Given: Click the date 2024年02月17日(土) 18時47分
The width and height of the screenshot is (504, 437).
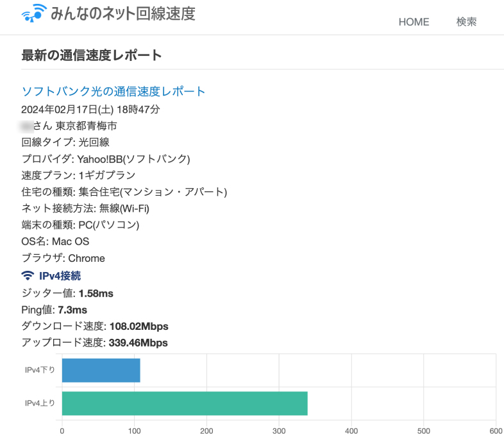Looking at the screenshot, I should click(x=90, y=109).
